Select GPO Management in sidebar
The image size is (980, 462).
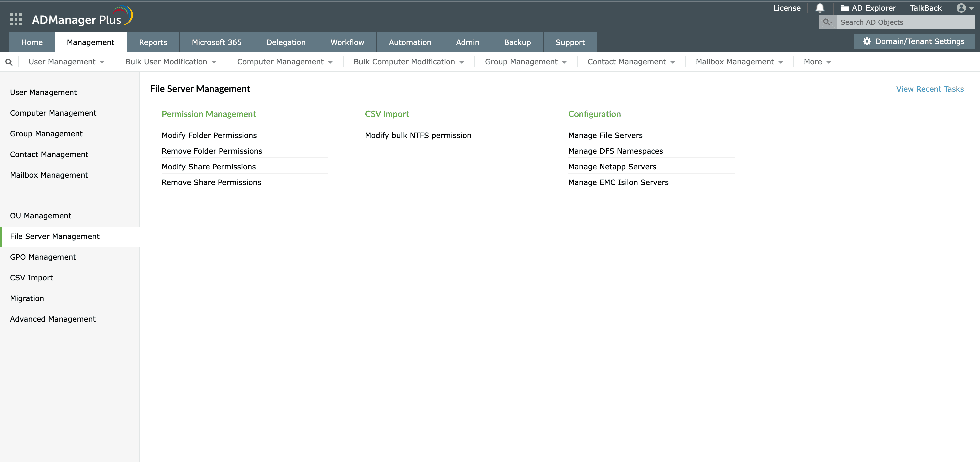coord(43,257)
